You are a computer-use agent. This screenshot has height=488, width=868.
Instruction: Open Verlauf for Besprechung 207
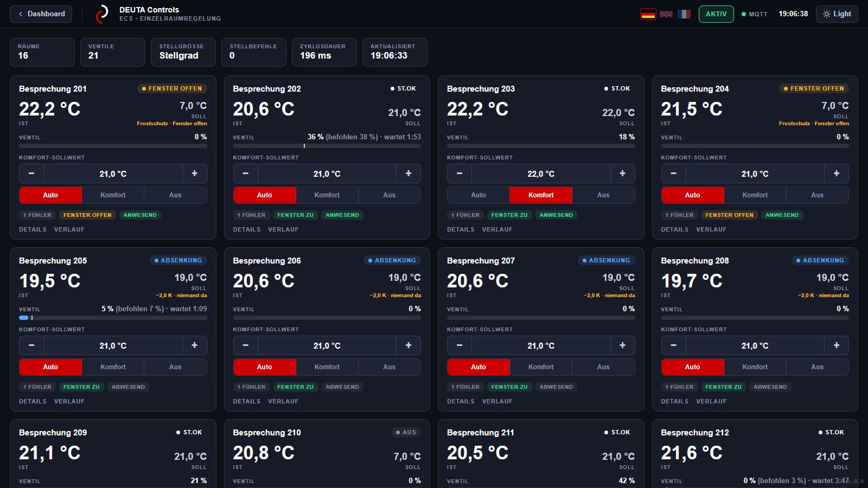click(x=497, y=401)
